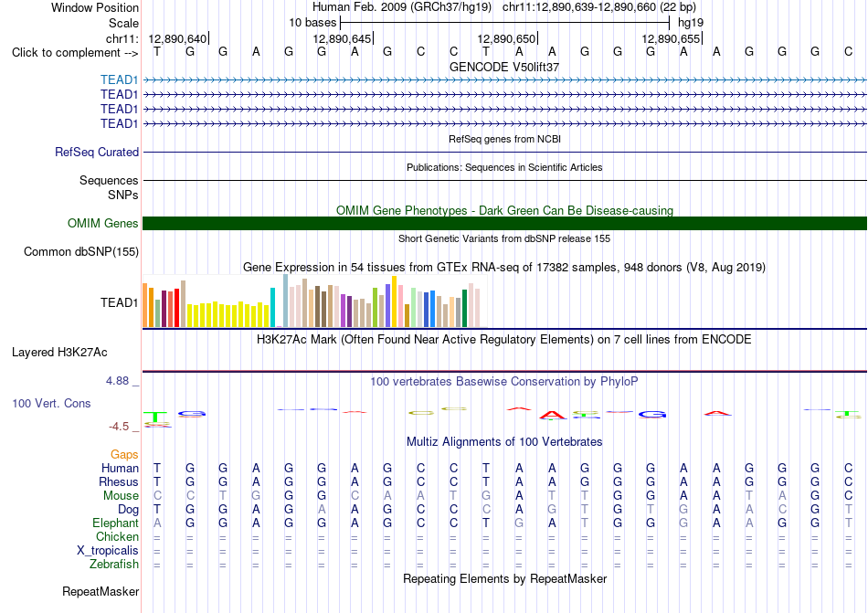
Task: Click the chr11 12,890,650 position marker
Action: (507, 38)
